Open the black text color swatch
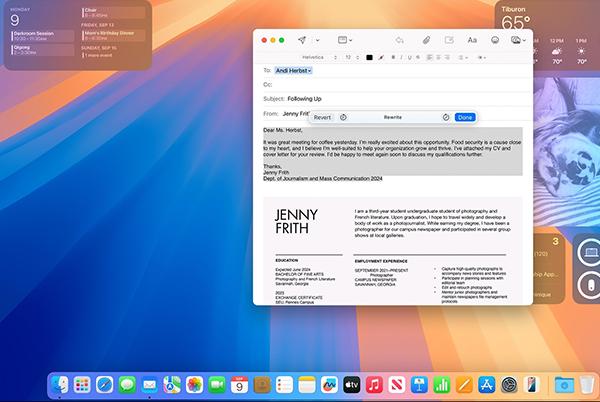Image resolution: width=600 pixels, height=402 pixels. 369,57
